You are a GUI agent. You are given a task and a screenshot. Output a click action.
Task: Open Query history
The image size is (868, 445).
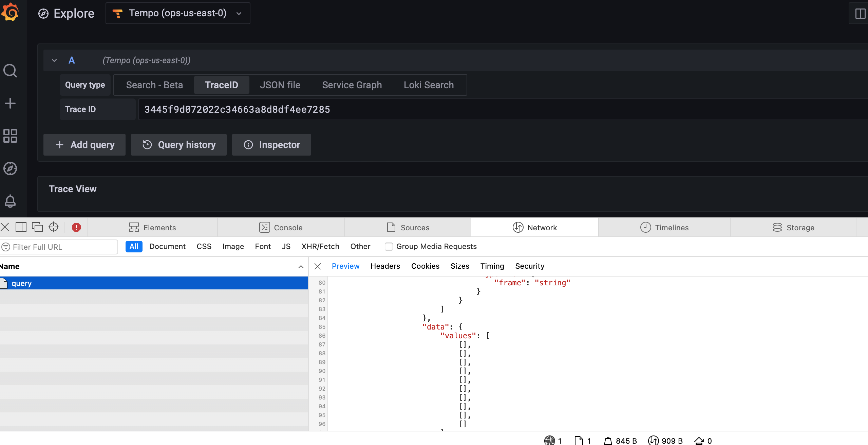point(178,144)
